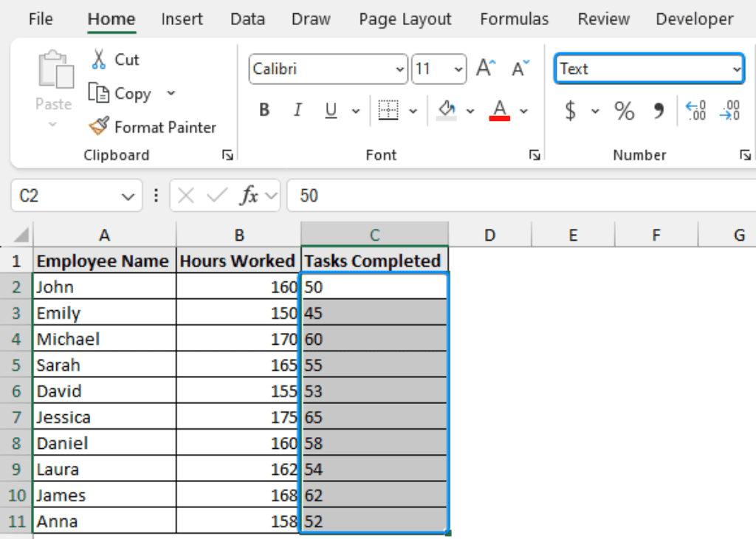The height and width of the screenshot is (539, 756).
Task: Click the Copy icon in Clipboard
Action: [99, 93]
